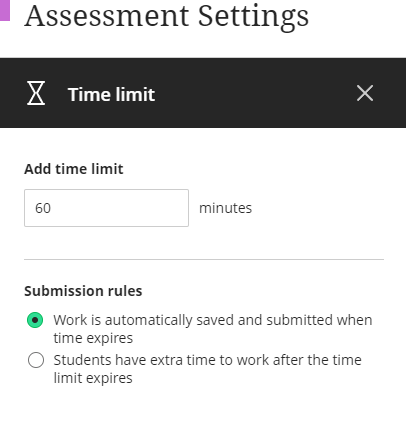
Task: Click the hourglass icon in Time limit header
Action: (x=36, y=93)
